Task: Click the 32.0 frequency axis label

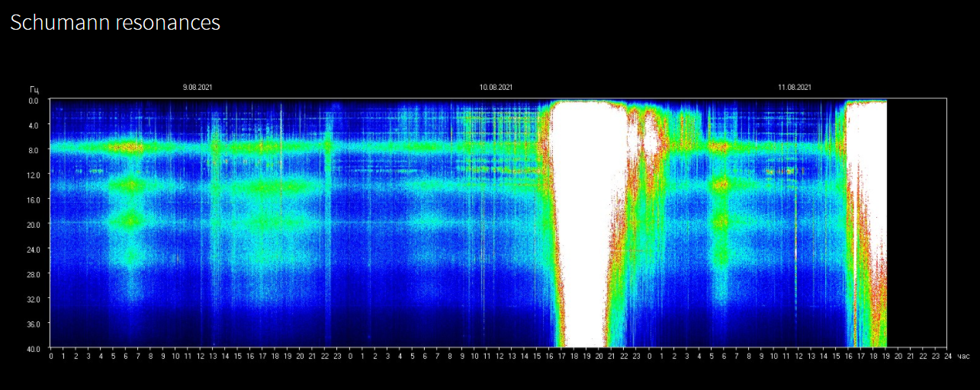Action: [34, 299]
